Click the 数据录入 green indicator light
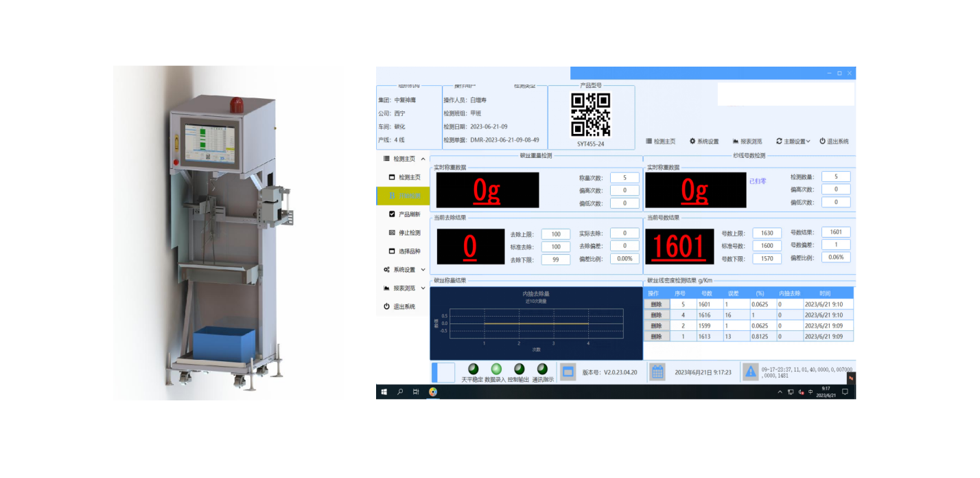 495,369
